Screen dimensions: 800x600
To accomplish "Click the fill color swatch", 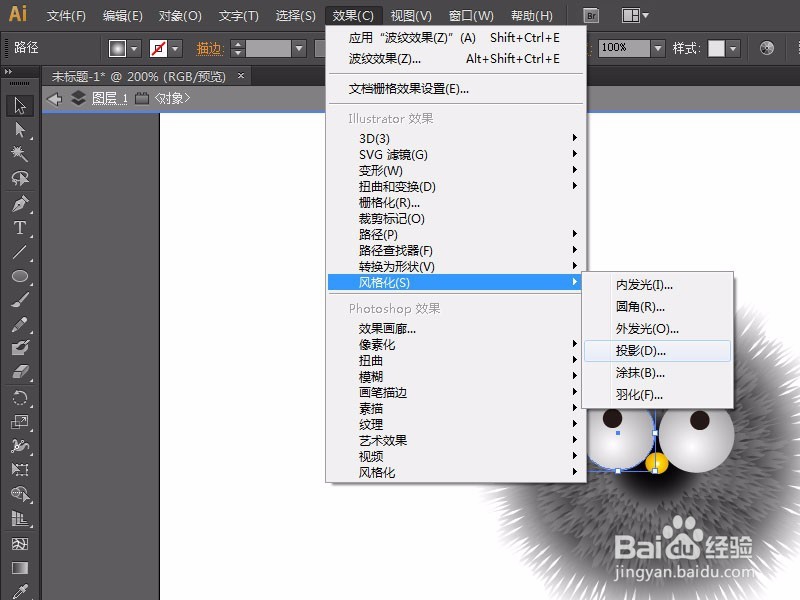I will (117, 48).
